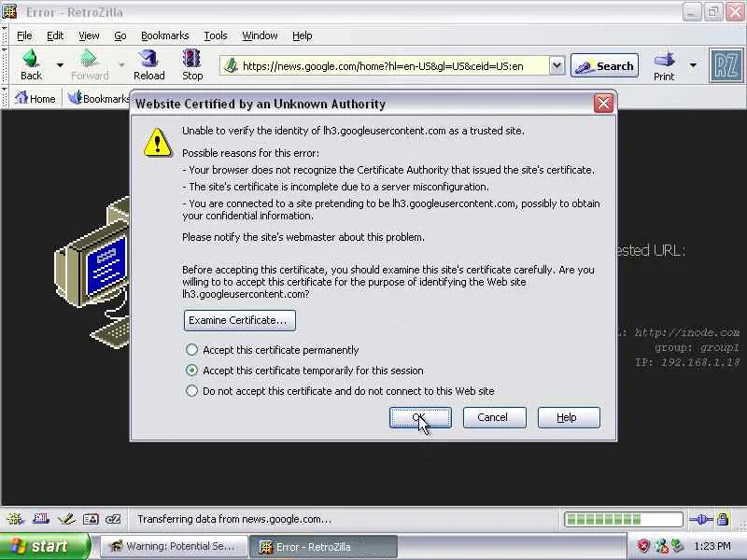The image size is (747, 560).
Task: Click the green-arrow tray icon beside the clock
Action: pyautogui.click(x=677, y=546)
